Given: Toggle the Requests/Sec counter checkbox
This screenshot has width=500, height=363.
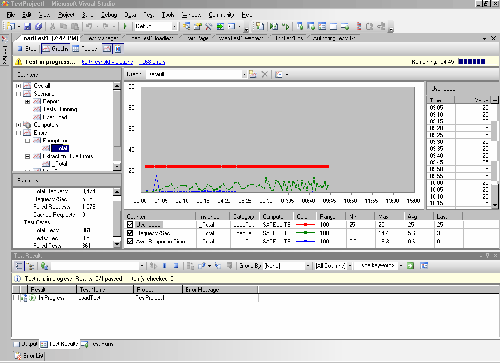Looking at the screenshot, I should tap(130, 233).
